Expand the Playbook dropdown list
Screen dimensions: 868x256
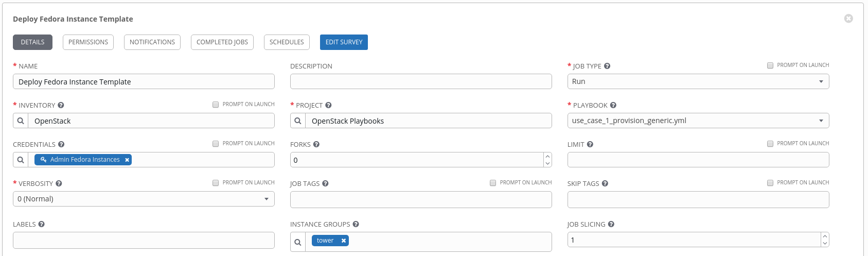coord(698,121)
